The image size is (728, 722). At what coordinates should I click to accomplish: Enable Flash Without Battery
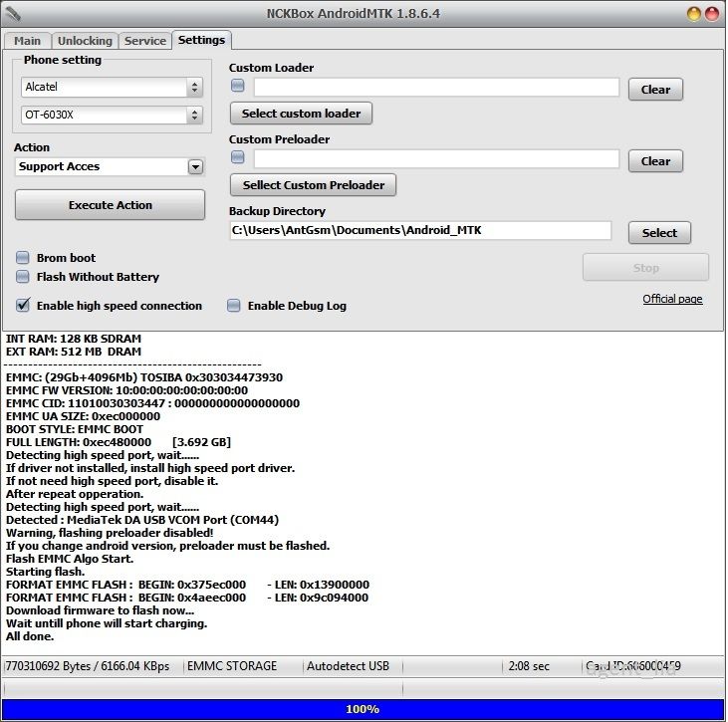(23, 277)
